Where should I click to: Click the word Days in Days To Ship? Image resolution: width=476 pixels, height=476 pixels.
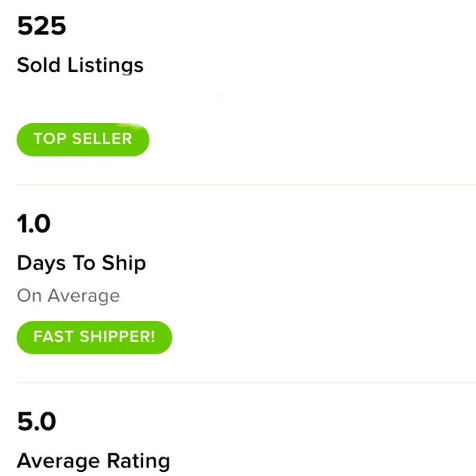coord(41,263)
